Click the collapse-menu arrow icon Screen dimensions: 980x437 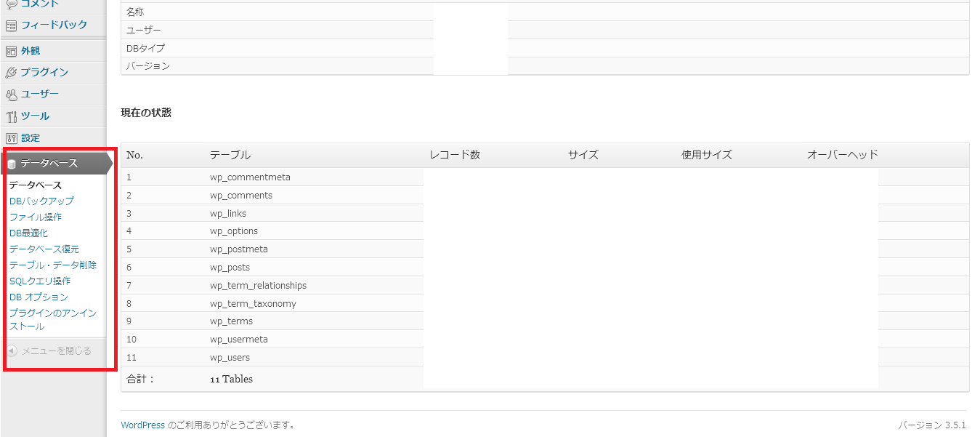coord(12,351)
